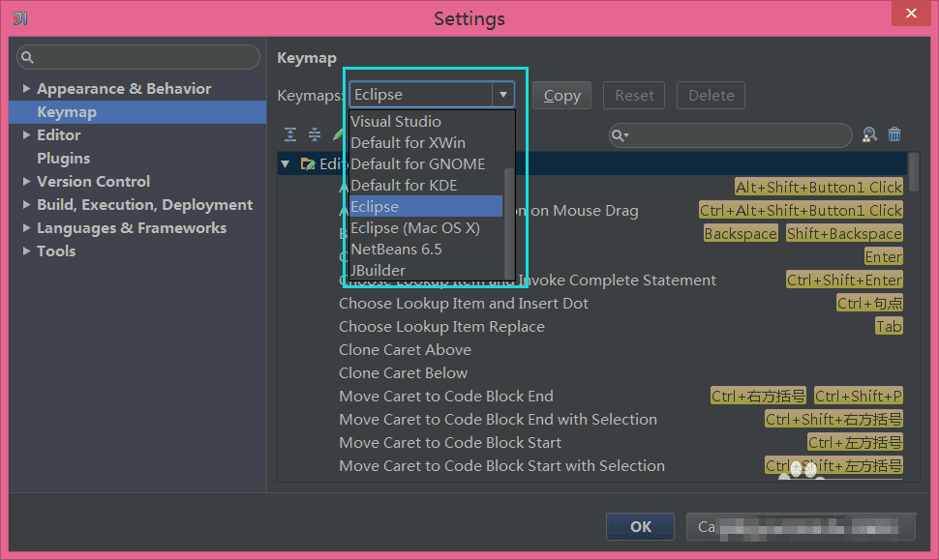Select 'Choose Lookup Item and Insert Dot'
939x560 pixels.
464,304
